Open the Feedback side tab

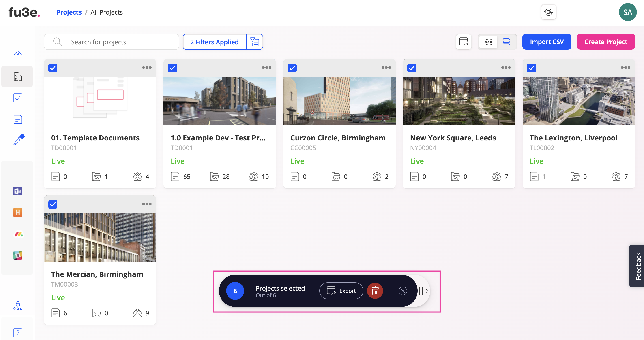click(x=637, y=266)
